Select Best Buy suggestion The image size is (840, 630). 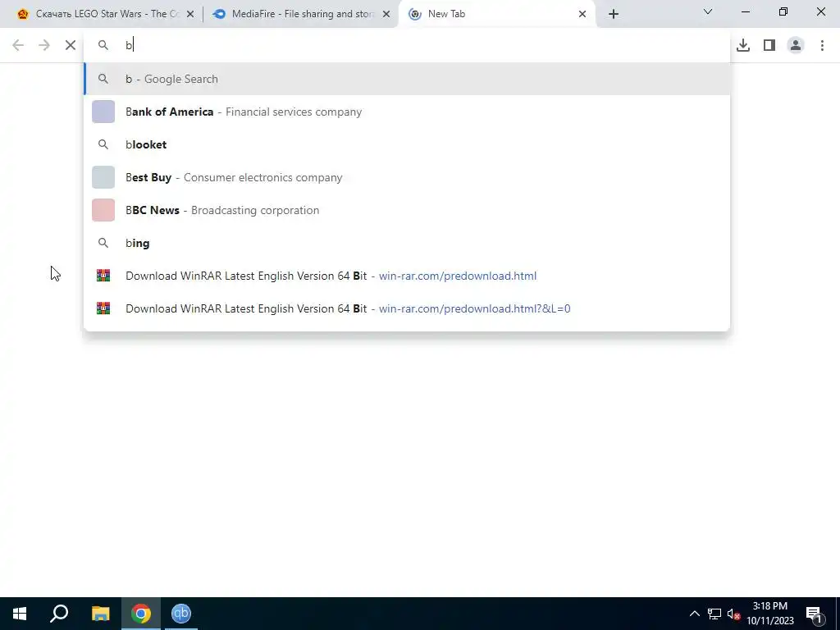pos(407,177)
